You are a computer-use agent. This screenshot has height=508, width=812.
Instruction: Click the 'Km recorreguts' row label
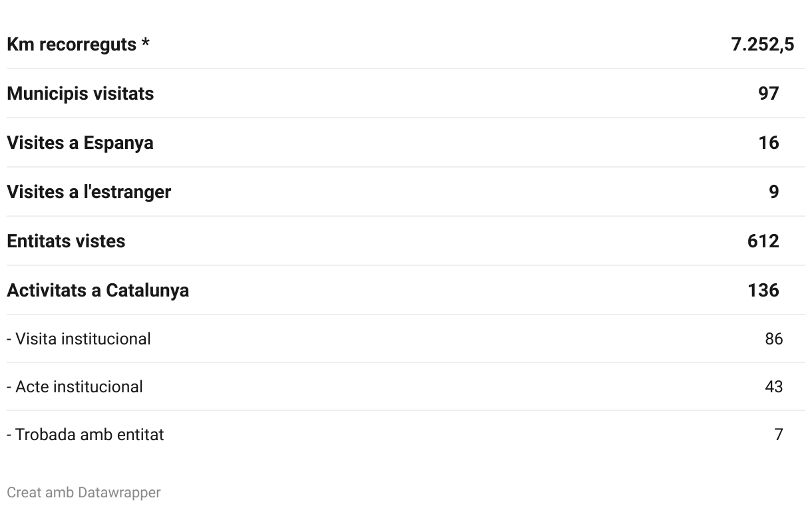pos(71,45)
